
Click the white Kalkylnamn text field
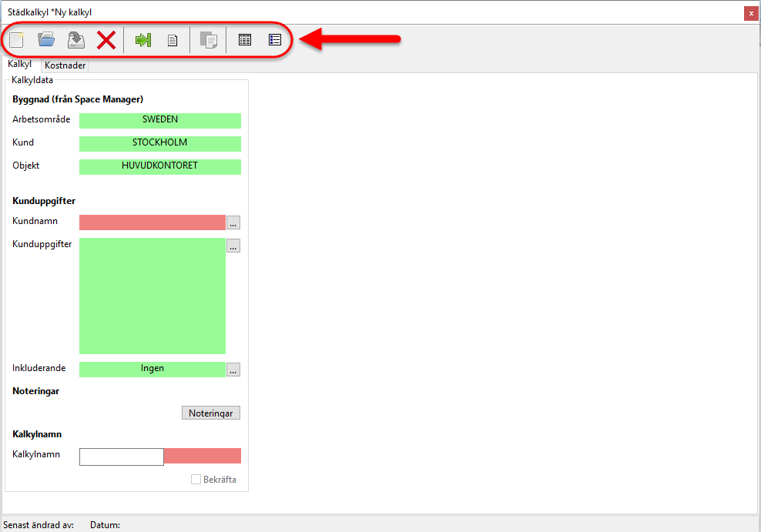(x=122, y=457)
